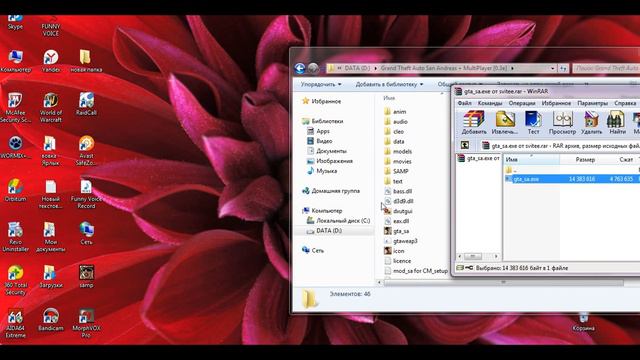This screenshot has height=360, width=640.
Task: Click WinRAR Просмотр toolbar button
Action: [562, 123]
